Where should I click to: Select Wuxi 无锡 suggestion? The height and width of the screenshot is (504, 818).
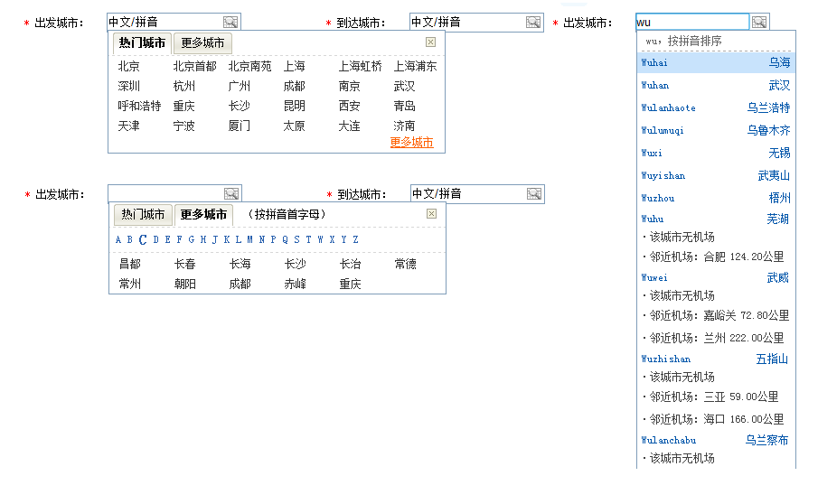[716, 153]
